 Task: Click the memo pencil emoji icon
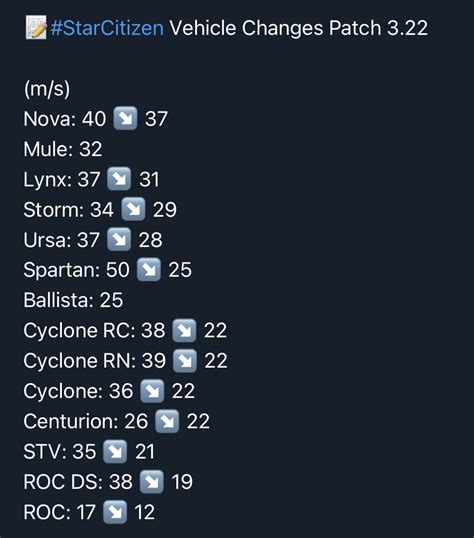point(36,27)
